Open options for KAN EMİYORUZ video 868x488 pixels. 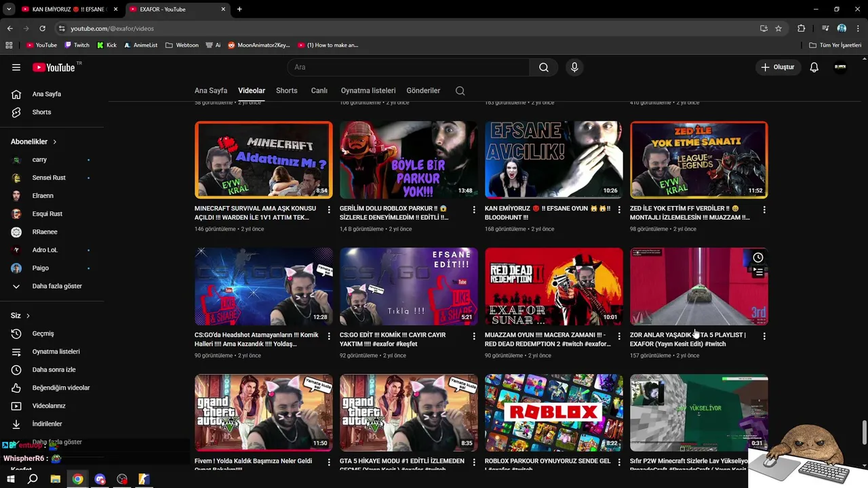click(619, 209)
